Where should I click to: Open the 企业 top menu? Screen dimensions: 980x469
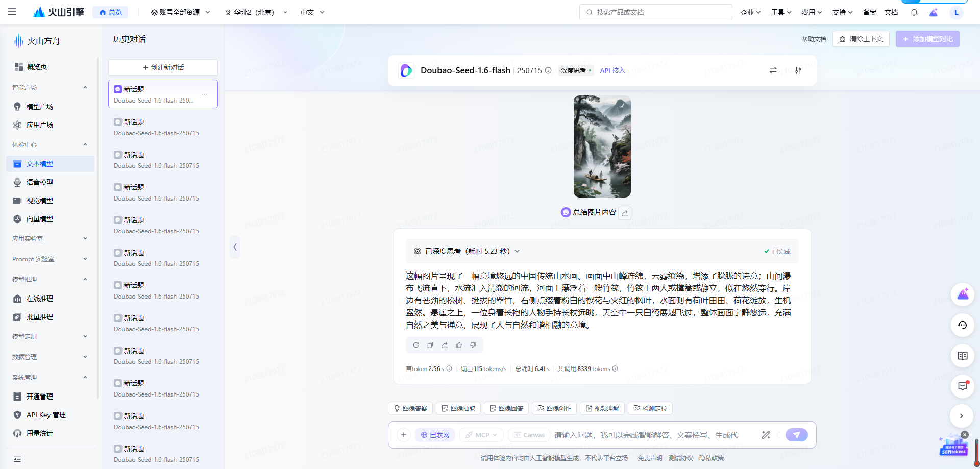750,12
